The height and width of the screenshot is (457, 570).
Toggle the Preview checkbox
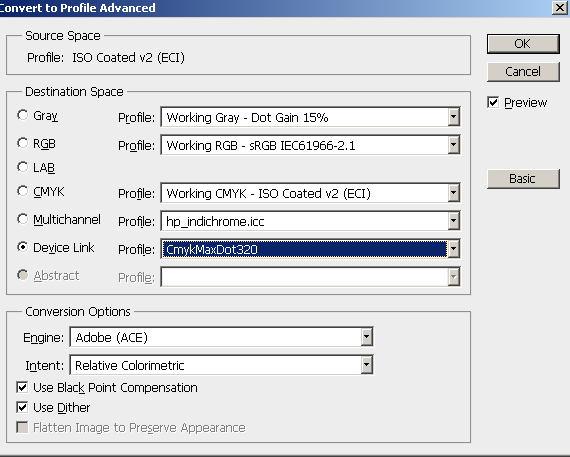[493, 103]
